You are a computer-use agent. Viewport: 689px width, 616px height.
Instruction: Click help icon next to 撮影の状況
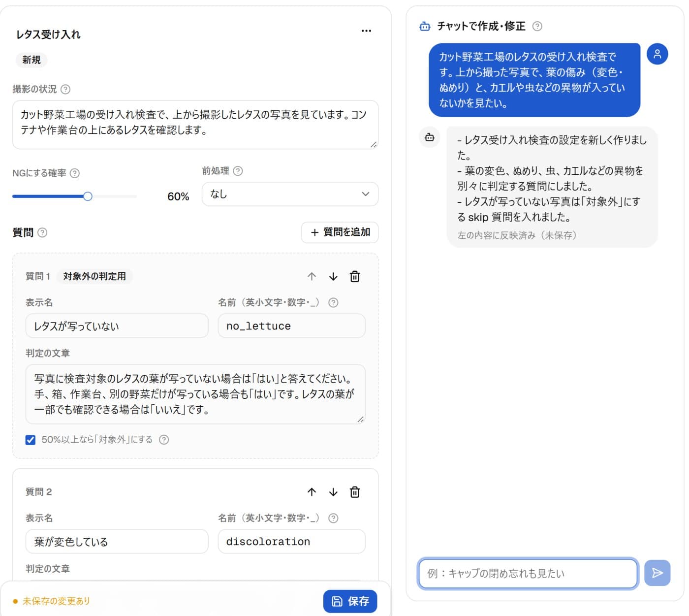tap(65, 89)
